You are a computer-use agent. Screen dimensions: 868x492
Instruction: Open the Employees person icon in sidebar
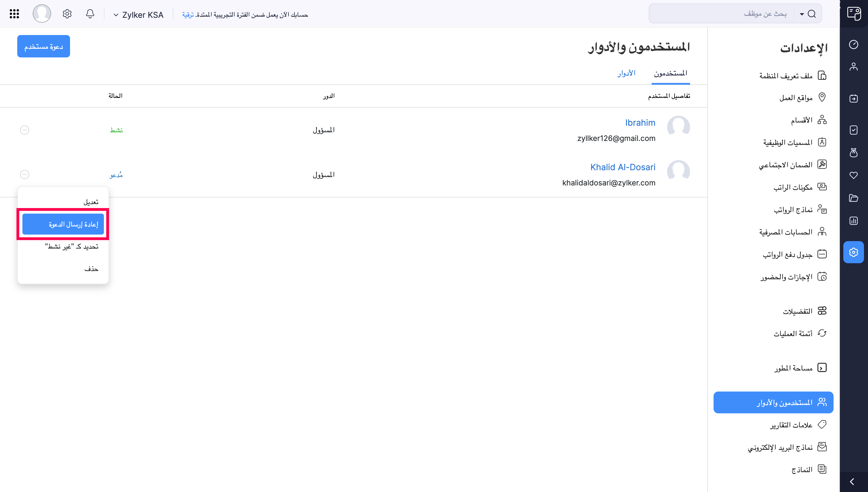click(854, 66)
